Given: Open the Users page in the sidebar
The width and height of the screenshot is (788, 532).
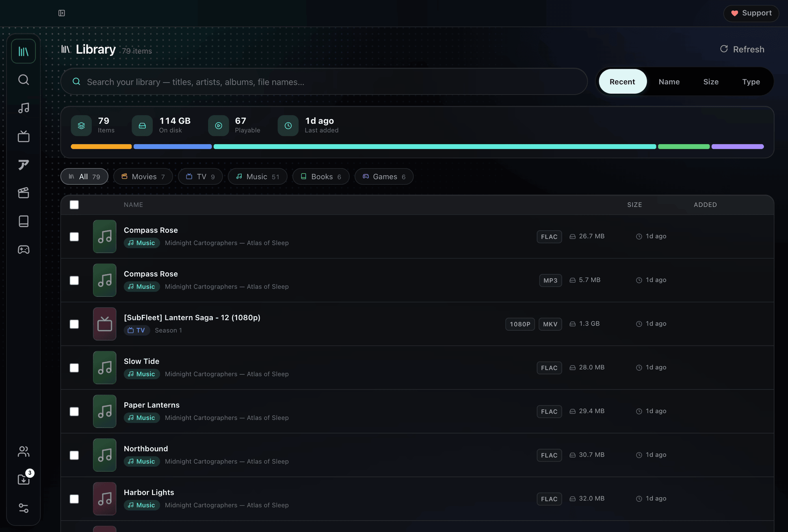Looking at the screenshot, I should 24,451.
